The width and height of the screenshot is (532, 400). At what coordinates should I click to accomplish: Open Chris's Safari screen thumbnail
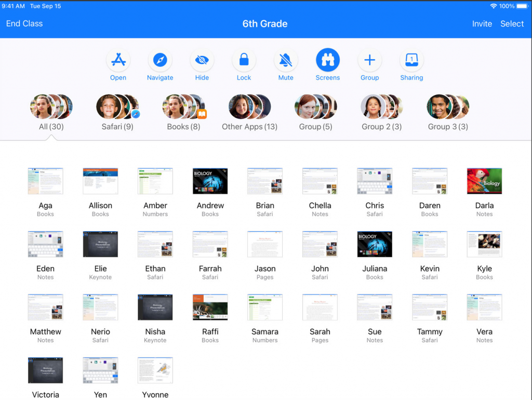(x=375, y=181)
